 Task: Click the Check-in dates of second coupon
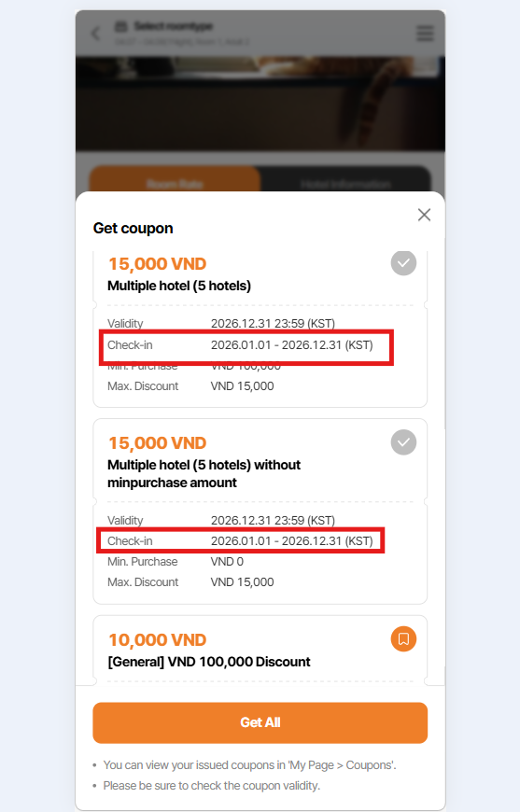[x=291, y=541]
